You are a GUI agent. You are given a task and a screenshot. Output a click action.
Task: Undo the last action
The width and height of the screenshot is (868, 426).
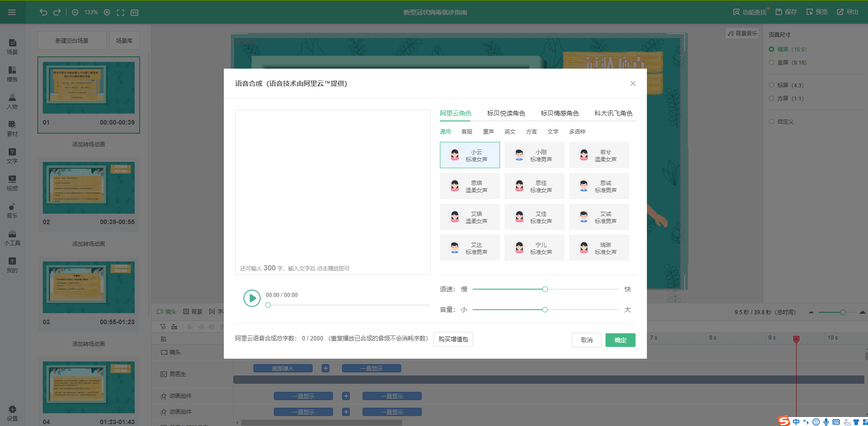pyautogui.click(x=43, y=12)
